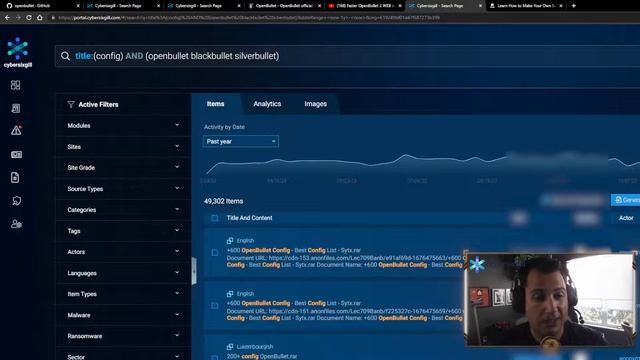Click translate icon on second English result
The height and width of the screenshot is (360, 640).
pyautogui.click(x=230, y=294)
